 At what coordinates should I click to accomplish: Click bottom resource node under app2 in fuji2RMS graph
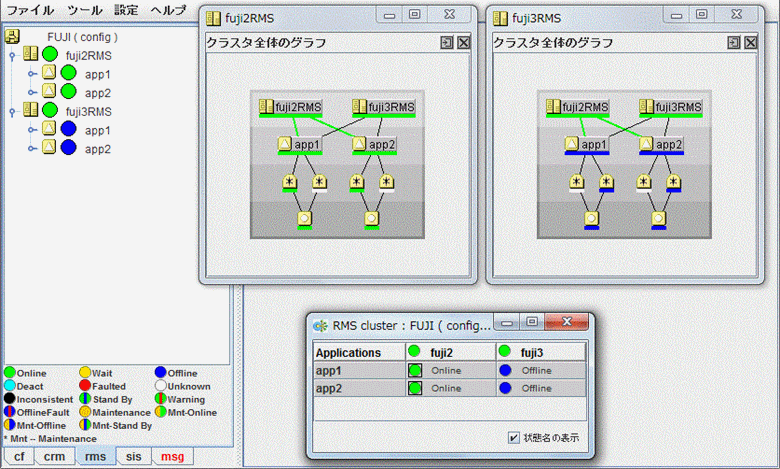coord(372,219)
